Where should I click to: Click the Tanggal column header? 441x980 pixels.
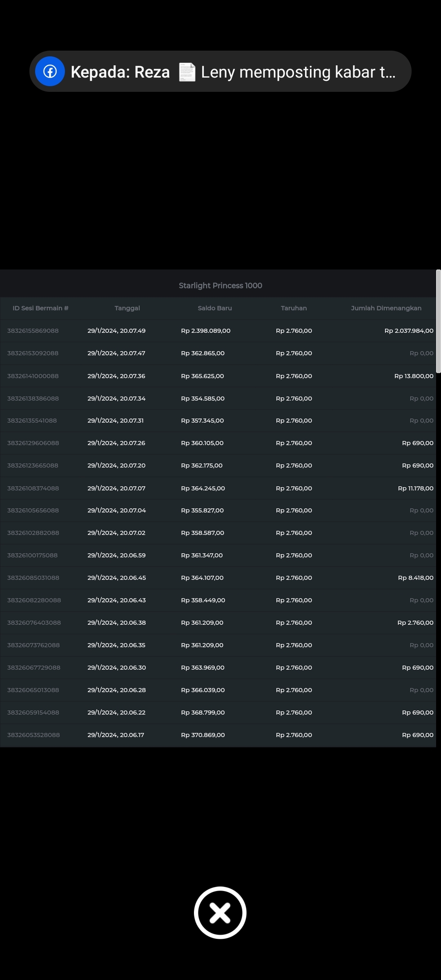[x=127, y=308]
